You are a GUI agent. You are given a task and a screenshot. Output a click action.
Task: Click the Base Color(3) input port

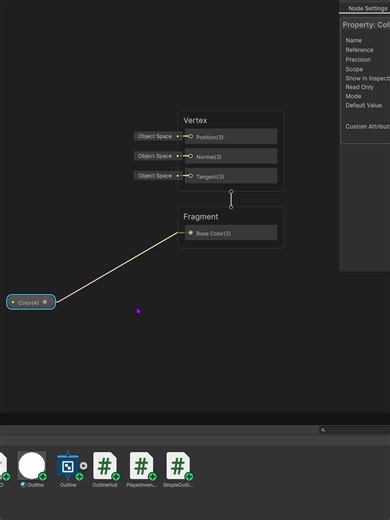[190, 233]
